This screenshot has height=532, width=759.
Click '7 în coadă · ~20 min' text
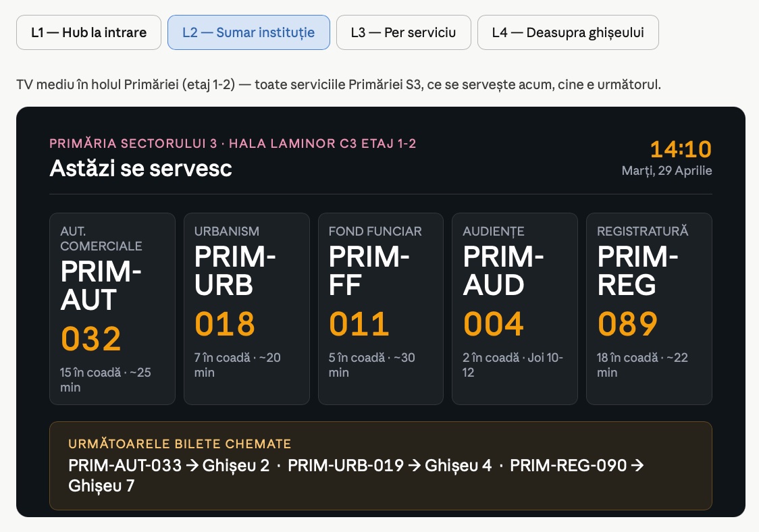pyautogui.click(x=238, y=365)
